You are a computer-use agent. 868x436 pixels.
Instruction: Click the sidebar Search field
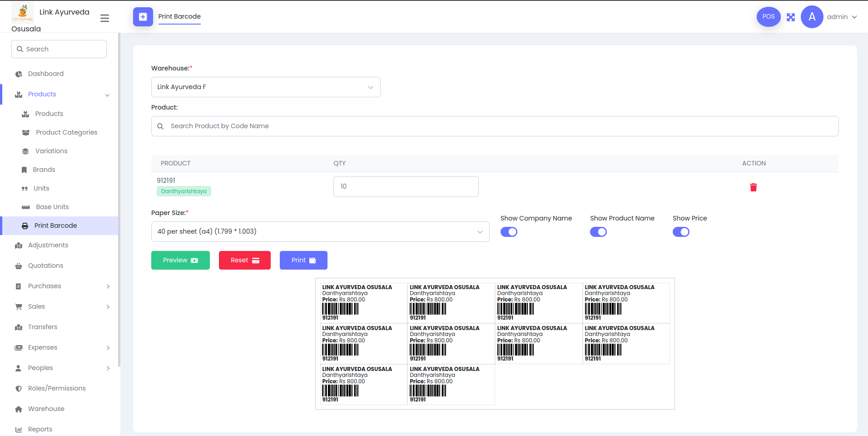point(59,49)
